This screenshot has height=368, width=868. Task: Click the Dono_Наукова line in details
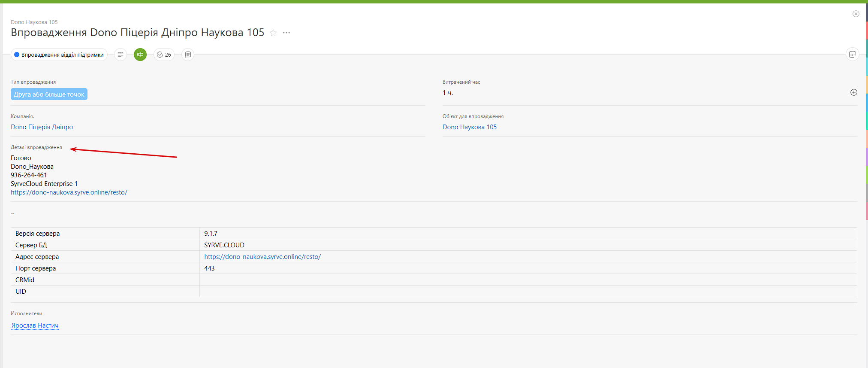pyautogui.click(x=32, y=167)
